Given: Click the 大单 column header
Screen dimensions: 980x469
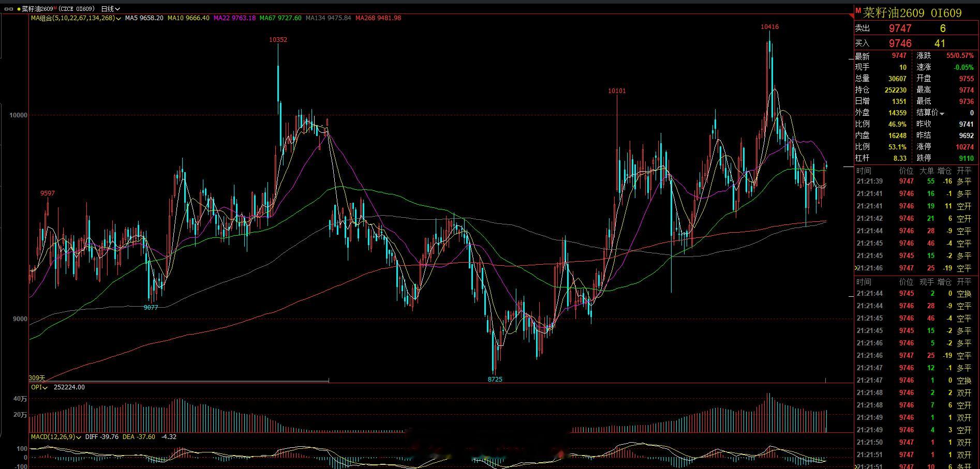Looking at the screenshot, I should coord(927,171).
